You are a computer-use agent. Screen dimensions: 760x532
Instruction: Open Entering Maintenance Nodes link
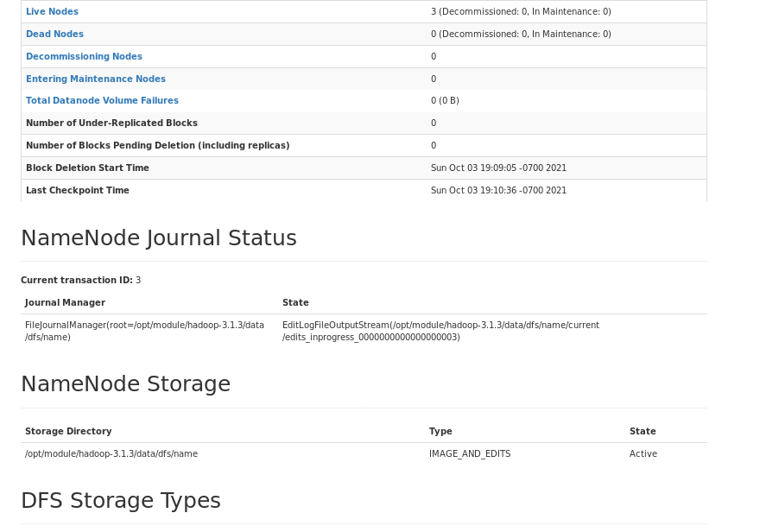point(96,79)
